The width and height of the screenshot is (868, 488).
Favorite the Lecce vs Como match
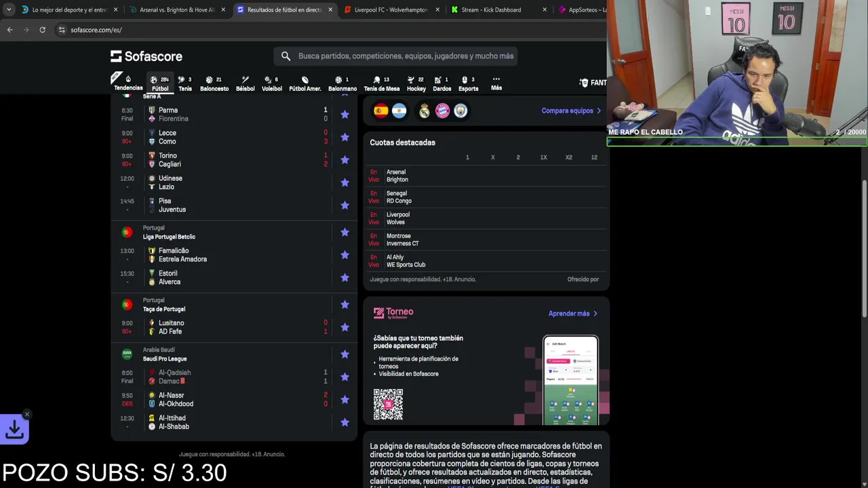(x=344, y=137)
